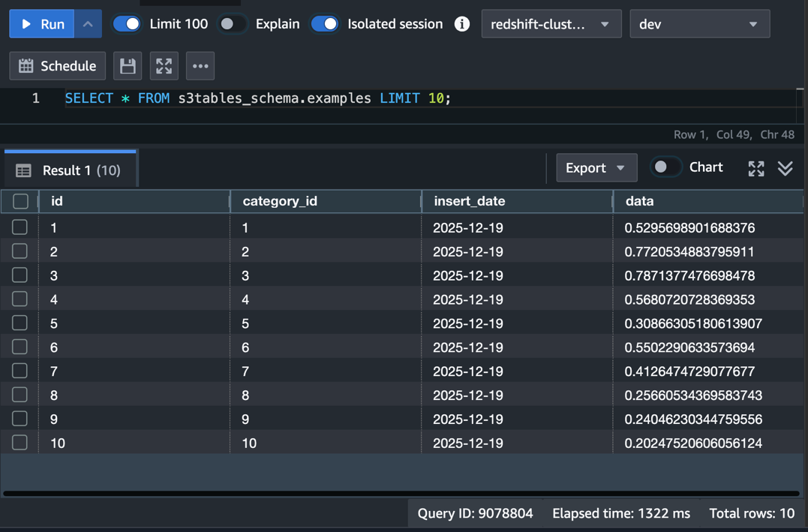The width and height of the screenshot is (808, 532).
Task: Click line number 1 in editor gutter
Action: [x=35, y=98]
